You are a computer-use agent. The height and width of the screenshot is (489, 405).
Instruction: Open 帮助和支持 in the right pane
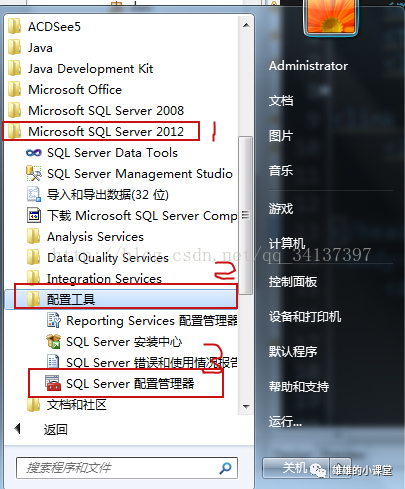tap(299, 387)
